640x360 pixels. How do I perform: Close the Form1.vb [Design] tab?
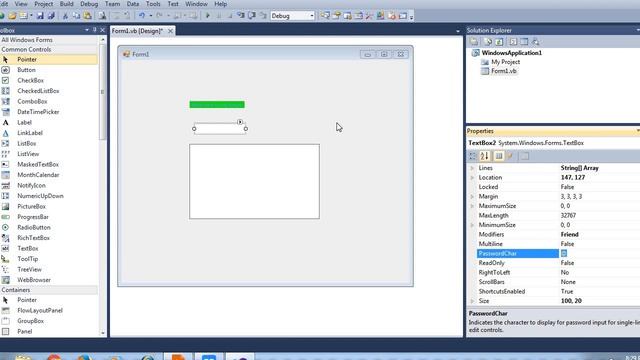[170, 31]
